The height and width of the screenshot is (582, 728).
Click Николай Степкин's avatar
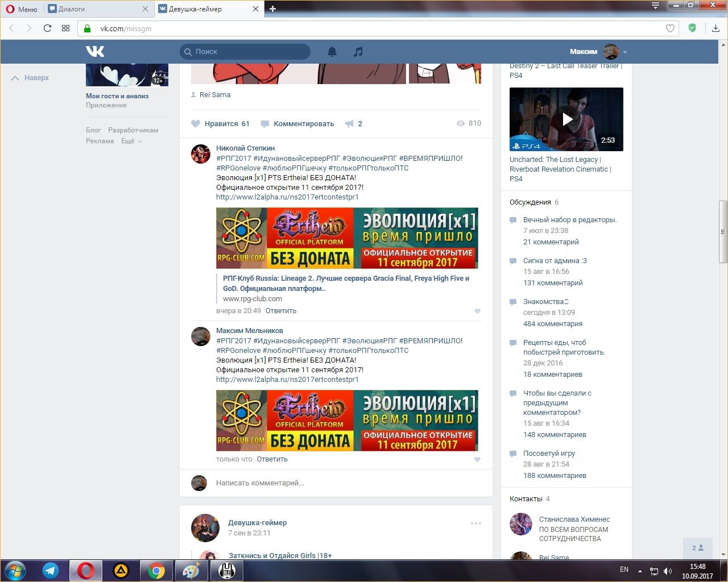point(200,154)
